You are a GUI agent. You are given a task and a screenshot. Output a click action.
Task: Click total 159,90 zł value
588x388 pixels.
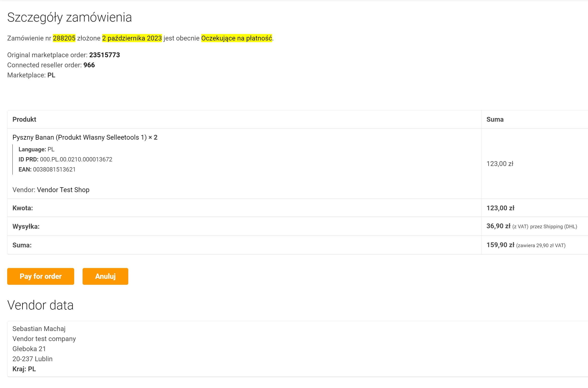pyautogui.click(x=500, y=245)
